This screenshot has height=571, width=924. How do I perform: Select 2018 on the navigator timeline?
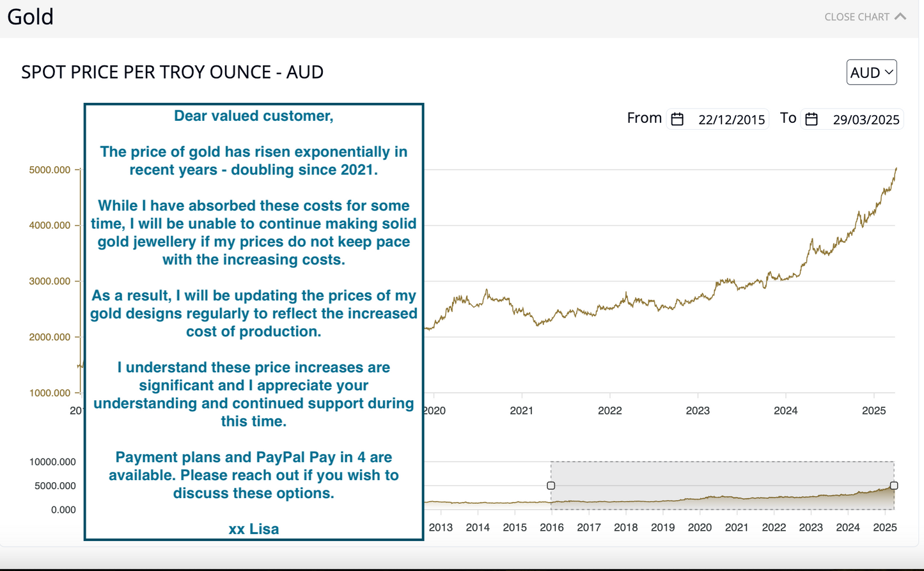[x=625, y=528]
